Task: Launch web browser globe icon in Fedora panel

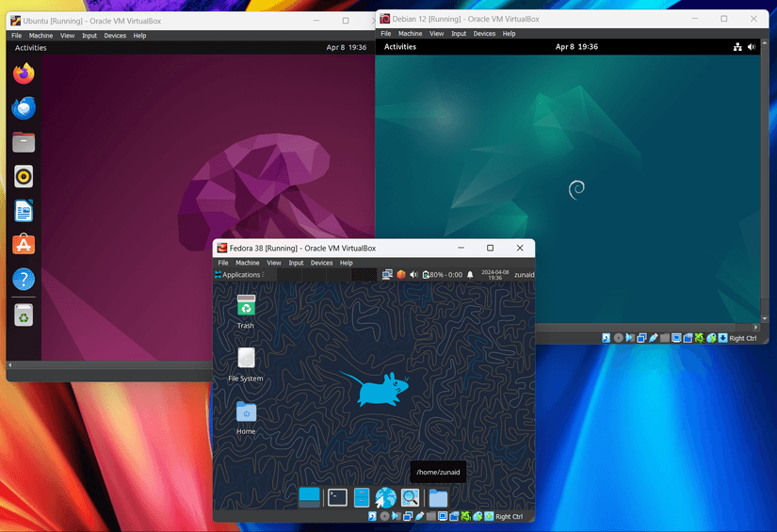Action: (385, 498)
